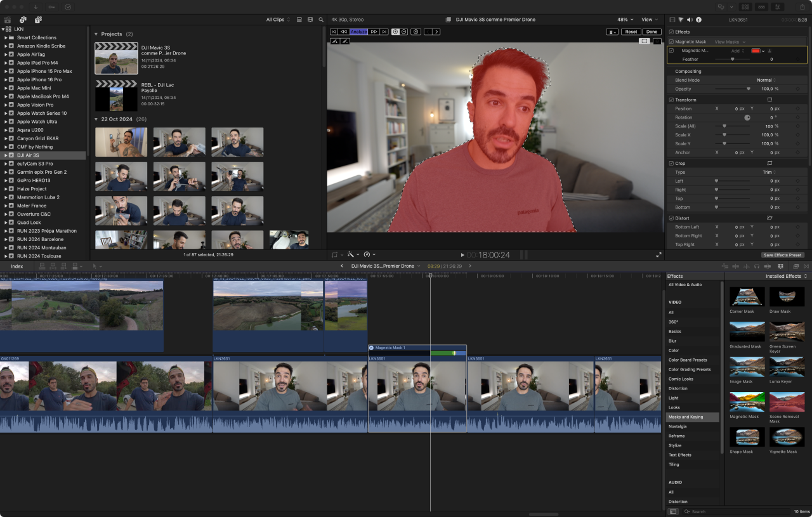812x517 pixels.
Task: Open the Video inspector filmstrip tab
Action: pyautogui.click(x=672, y=20)
